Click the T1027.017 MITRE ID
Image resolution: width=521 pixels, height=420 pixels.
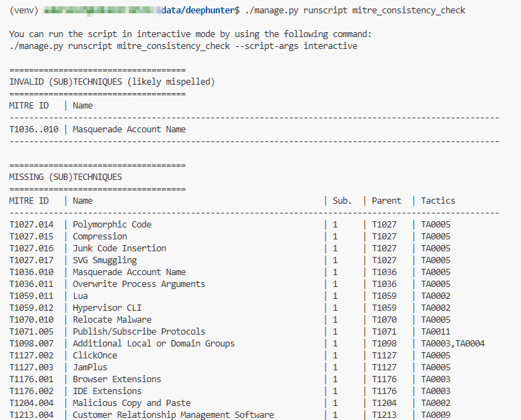32,260
